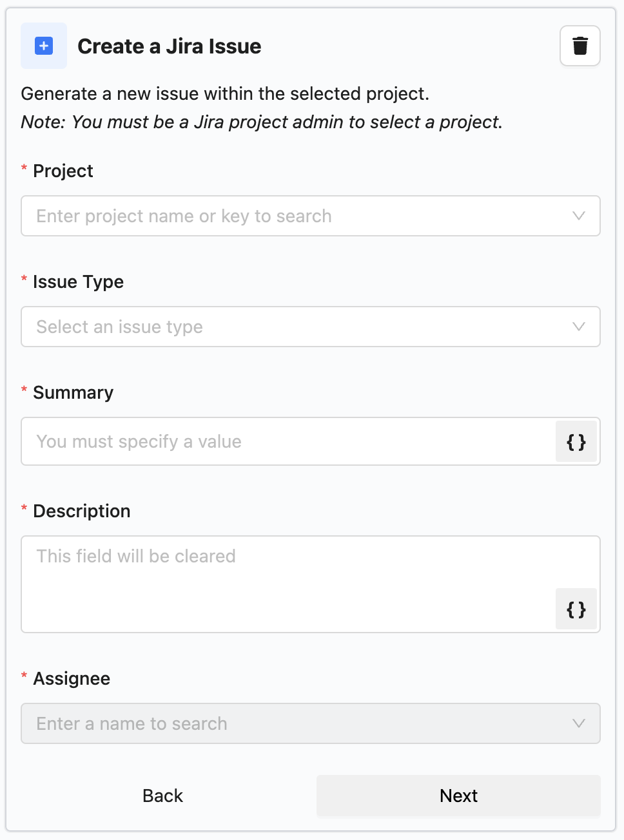Click the Summary field label

73,393
